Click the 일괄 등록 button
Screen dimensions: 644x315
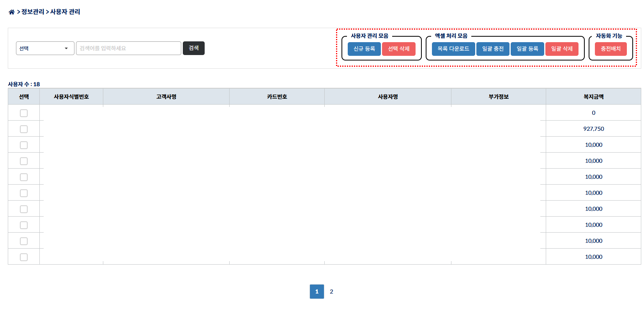(527, 49)
